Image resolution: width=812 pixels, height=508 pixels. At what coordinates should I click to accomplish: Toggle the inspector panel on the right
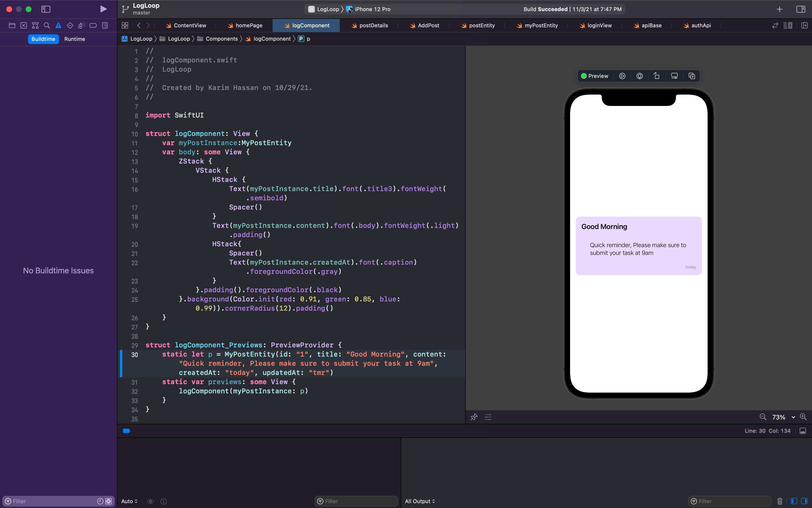coord(801,9)
